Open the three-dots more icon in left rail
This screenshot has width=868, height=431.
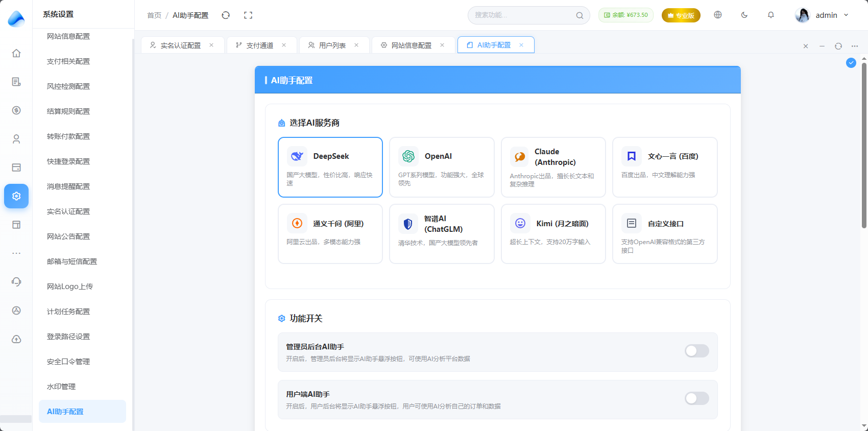(x=16, y=253)
